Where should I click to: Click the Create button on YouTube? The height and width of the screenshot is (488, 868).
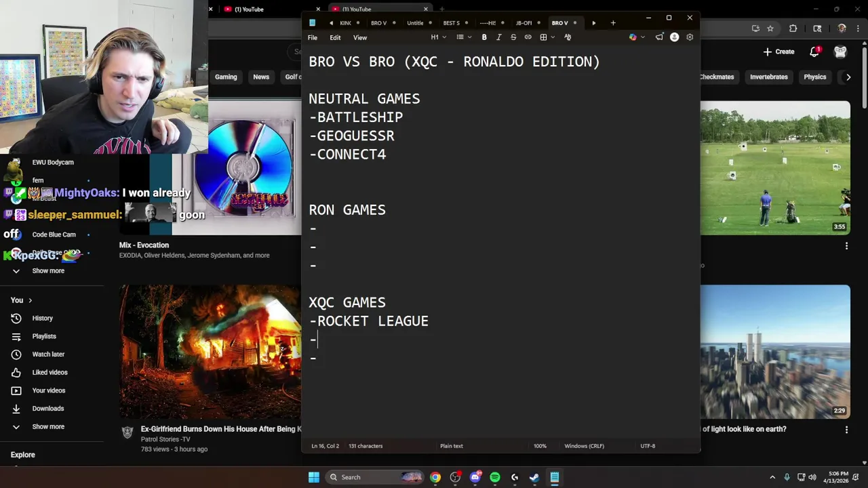(778, 52)
